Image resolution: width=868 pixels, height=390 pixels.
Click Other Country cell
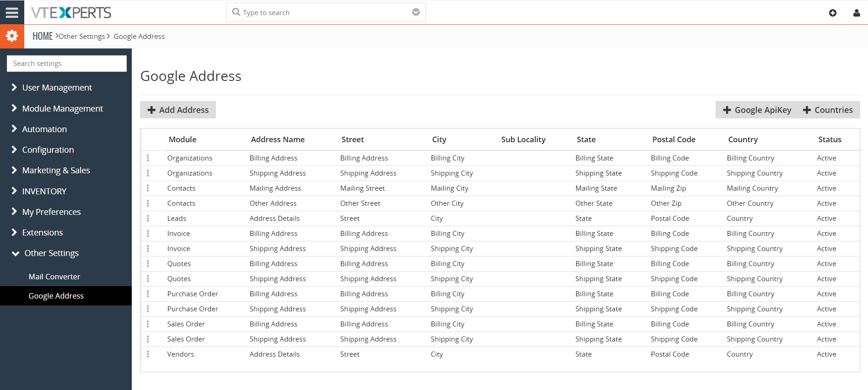pos(750,203)
